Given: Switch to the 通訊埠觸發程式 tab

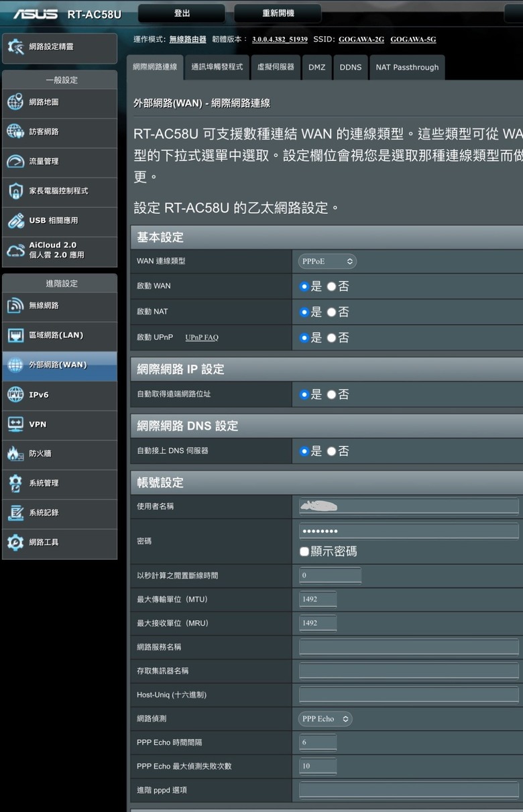Looking at the screenshot, I should (x=217, y=67).
